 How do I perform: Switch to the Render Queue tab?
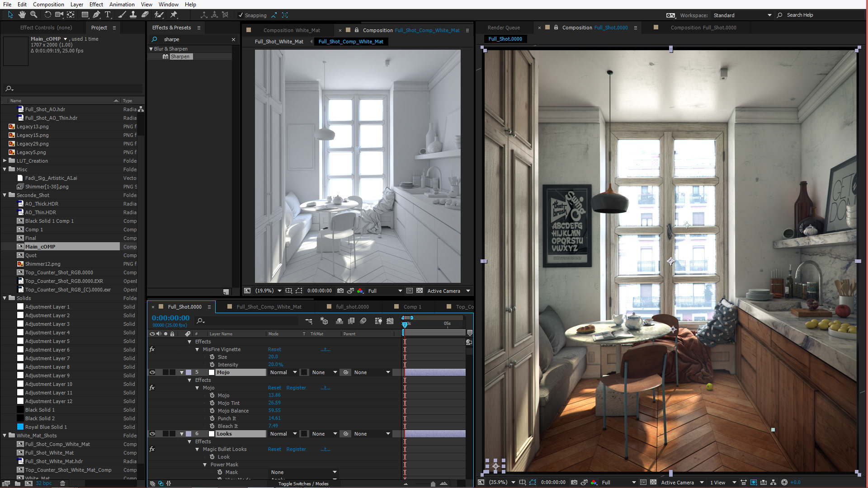[504, 28]
